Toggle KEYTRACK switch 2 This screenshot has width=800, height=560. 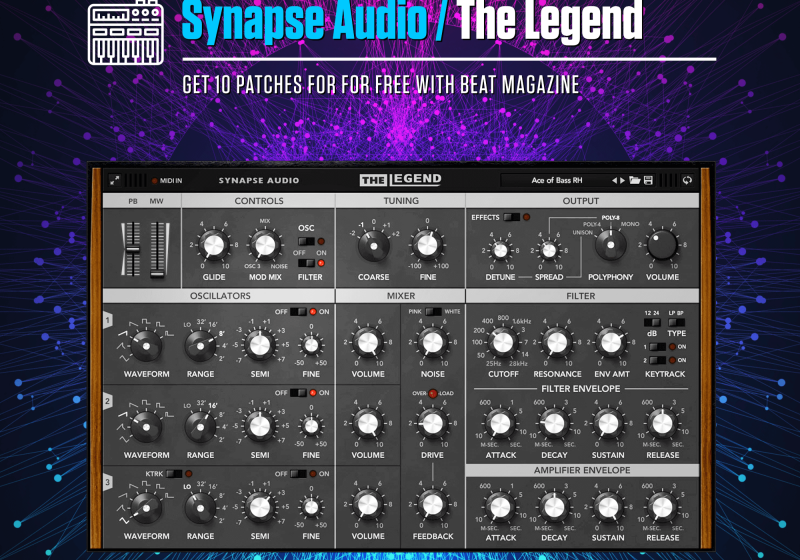pyautogui.click(x=657, y=360)
